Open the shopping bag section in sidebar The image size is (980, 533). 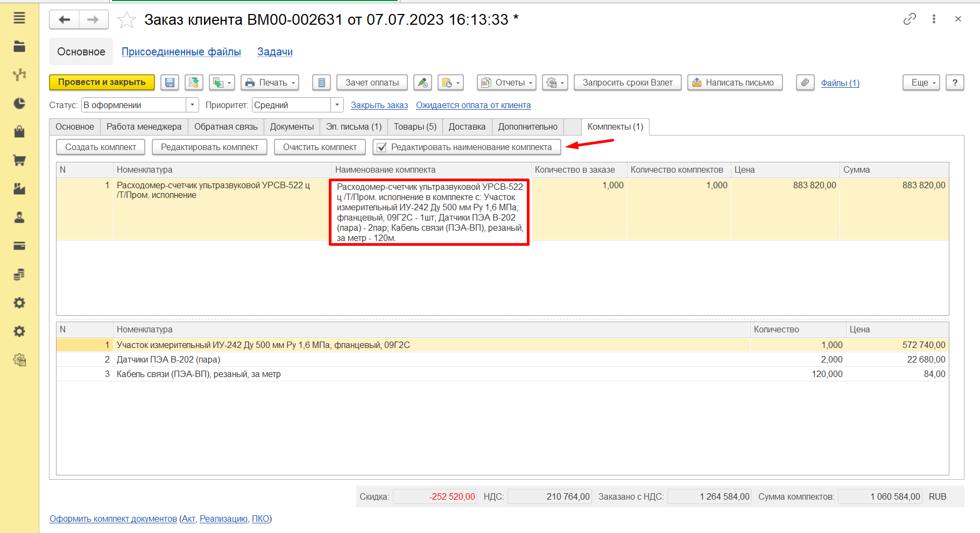coord(19,132)
